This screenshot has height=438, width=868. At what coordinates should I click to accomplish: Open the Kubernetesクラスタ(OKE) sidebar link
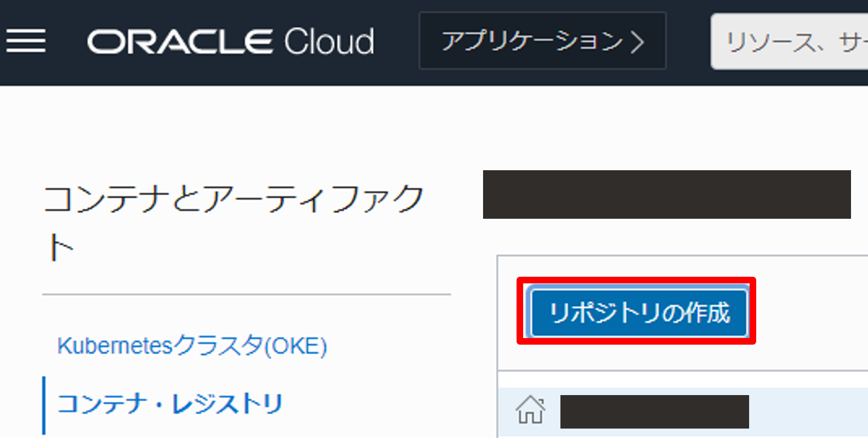[192, 346]
